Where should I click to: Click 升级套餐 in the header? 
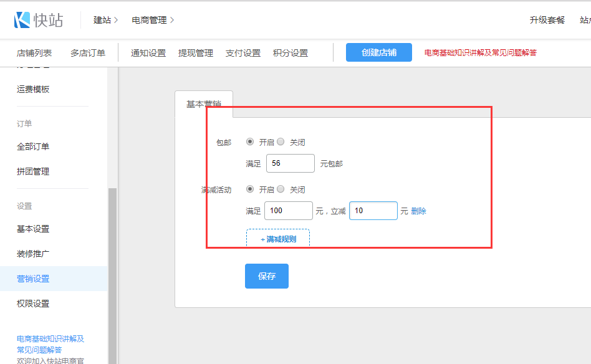[x=547, y=20]
